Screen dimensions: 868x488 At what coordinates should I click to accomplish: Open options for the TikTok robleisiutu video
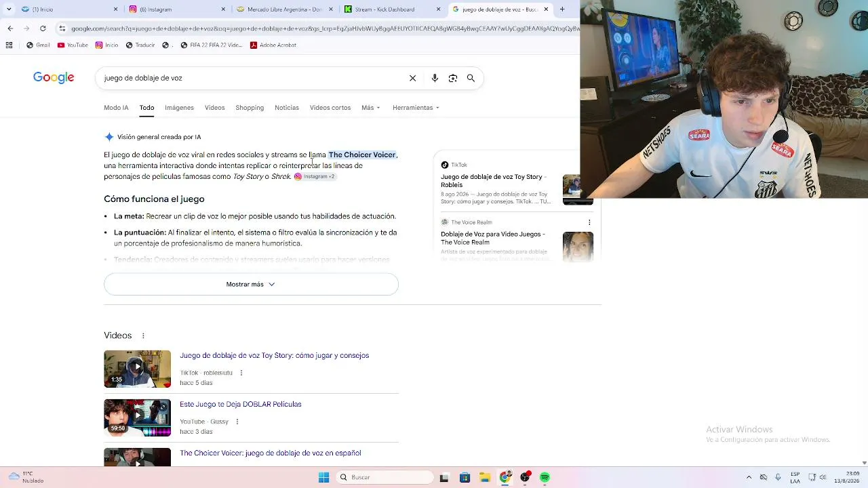pos(241,373)
